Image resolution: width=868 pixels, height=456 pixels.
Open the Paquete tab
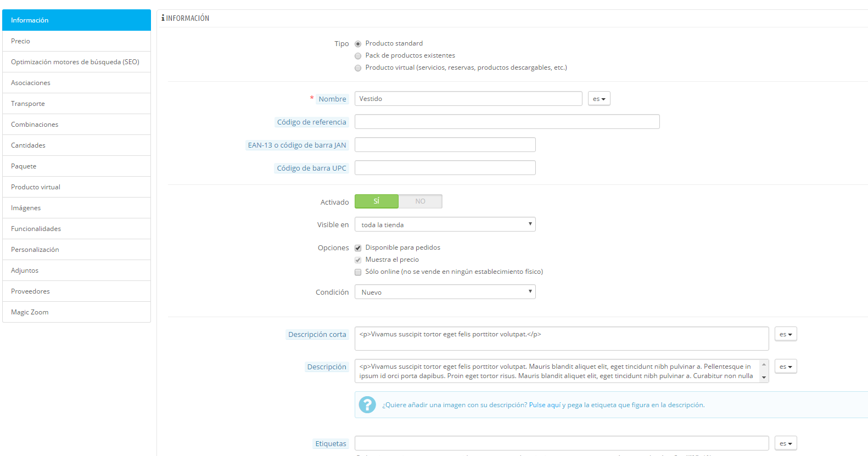point(76,166)
